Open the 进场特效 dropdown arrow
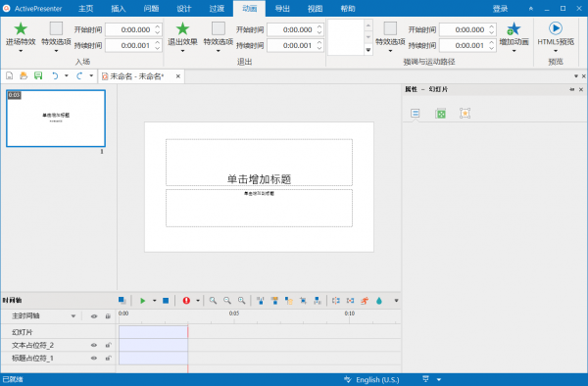Screen dimensions: 588x386 click(x=21, y=51)
